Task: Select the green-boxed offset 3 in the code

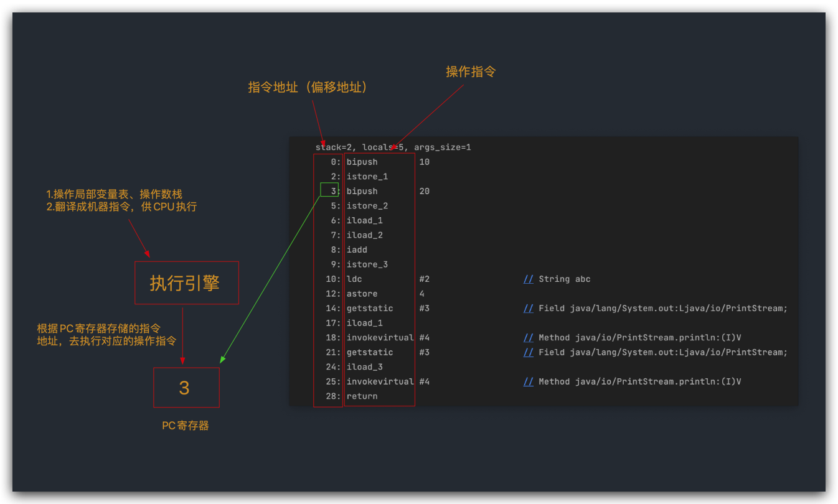Action: pos(329,190)
